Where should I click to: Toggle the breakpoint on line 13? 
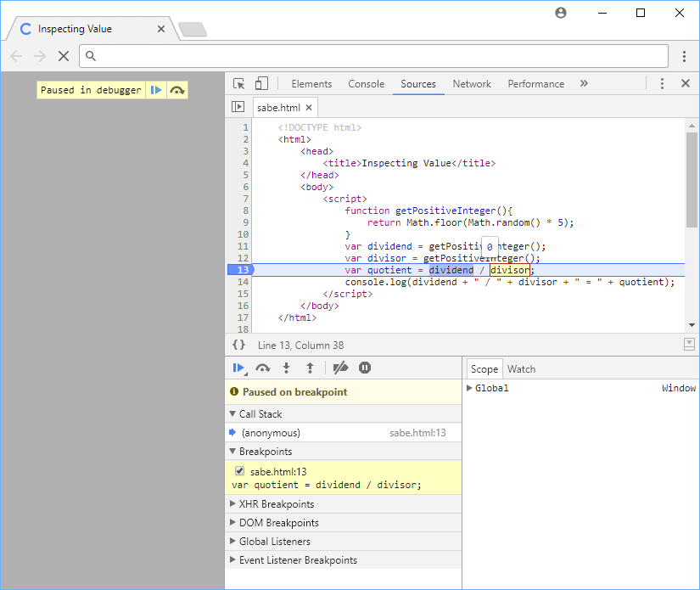(241, 270)
